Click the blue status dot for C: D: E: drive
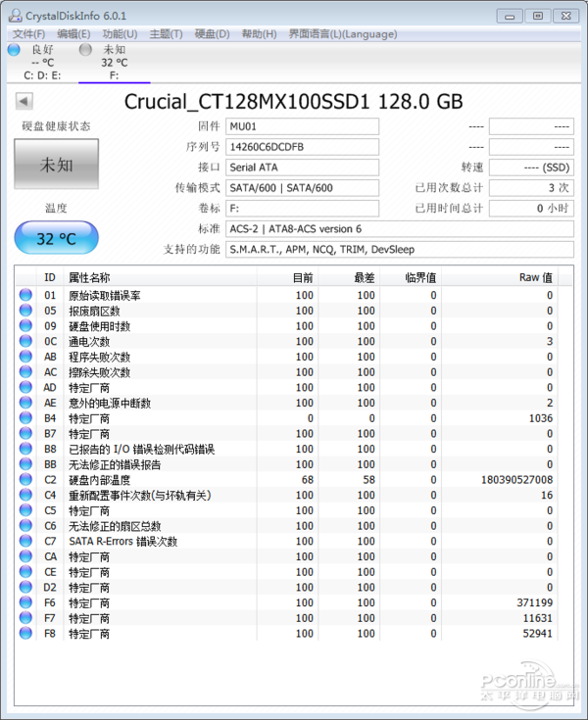Viewport: 588px width, 720px height. click(15, 49)
